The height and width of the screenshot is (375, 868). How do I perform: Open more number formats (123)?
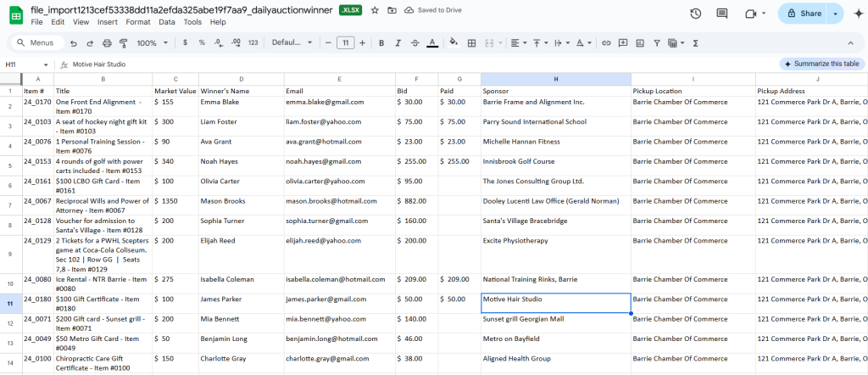253,42
